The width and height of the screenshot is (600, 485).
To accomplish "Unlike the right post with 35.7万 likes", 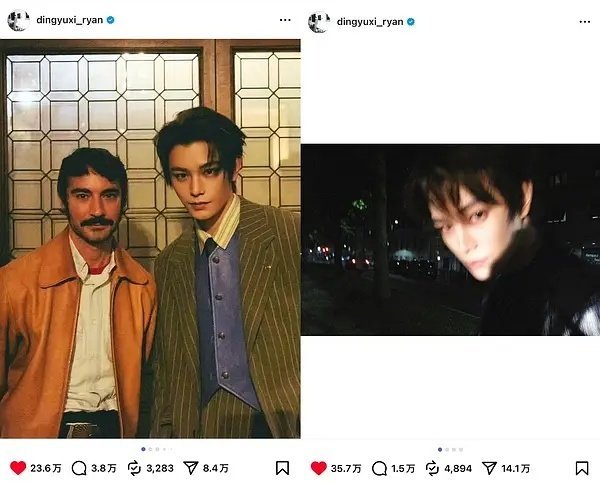I will point(318,468).
